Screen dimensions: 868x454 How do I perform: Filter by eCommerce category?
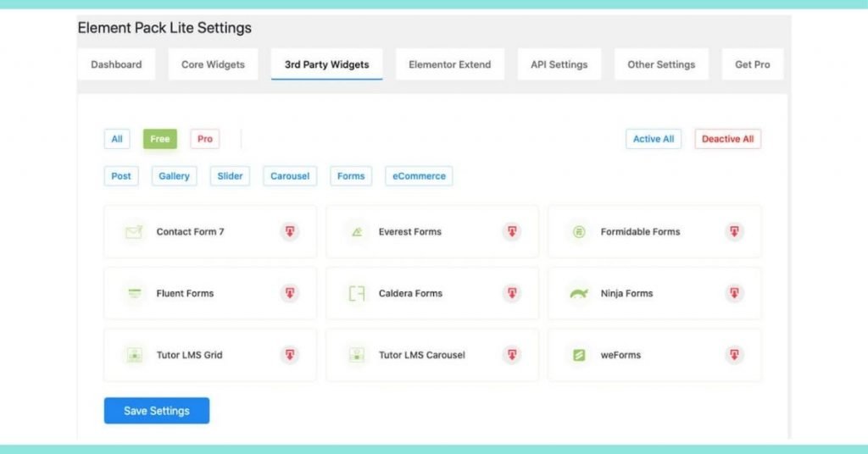tap(419, 176)
